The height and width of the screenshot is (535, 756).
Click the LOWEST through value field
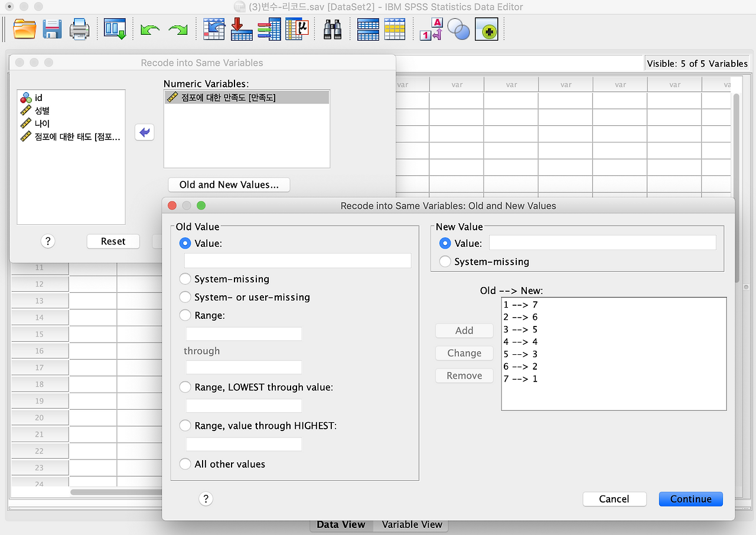(x=244, y=406)
